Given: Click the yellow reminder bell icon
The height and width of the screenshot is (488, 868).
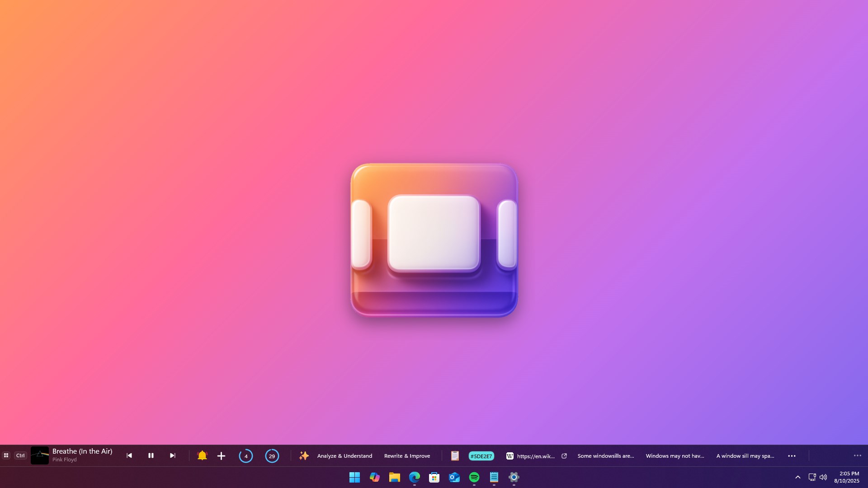Looking at the screenshot, I should pos(202,455).
